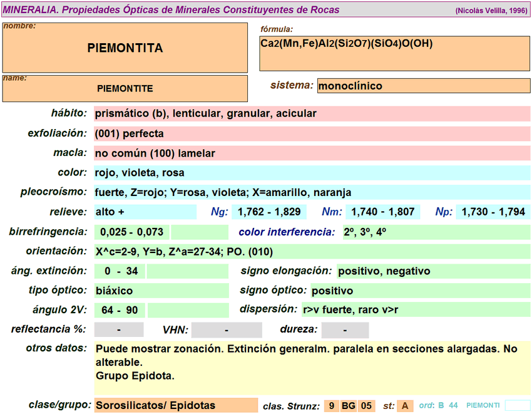Screen dimensions: 532x414
Task: Click the empty box after PIEMONTI
Action: (517, 405)
